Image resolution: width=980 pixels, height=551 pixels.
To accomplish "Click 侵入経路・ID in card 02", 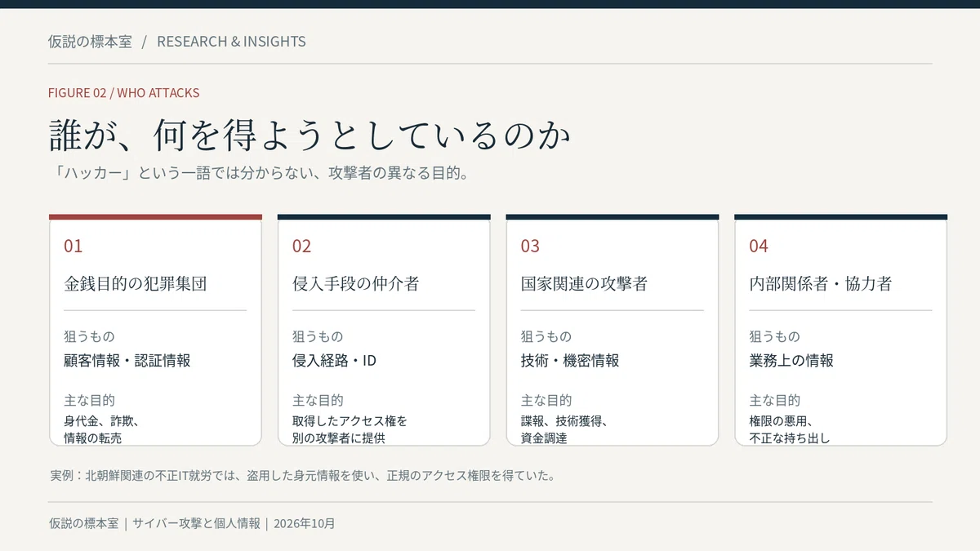I will coord(335,361).
